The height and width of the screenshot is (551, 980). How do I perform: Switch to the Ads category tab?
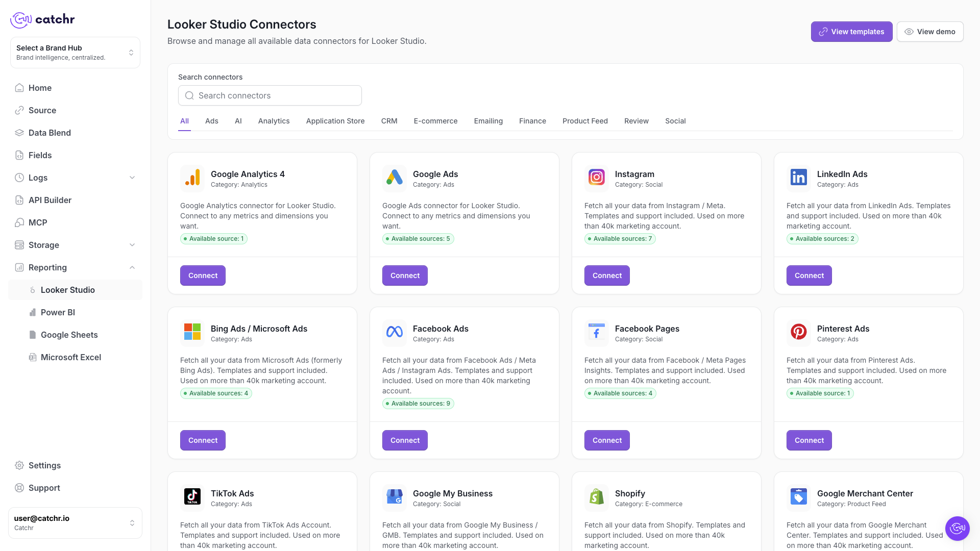pos(212,121)
